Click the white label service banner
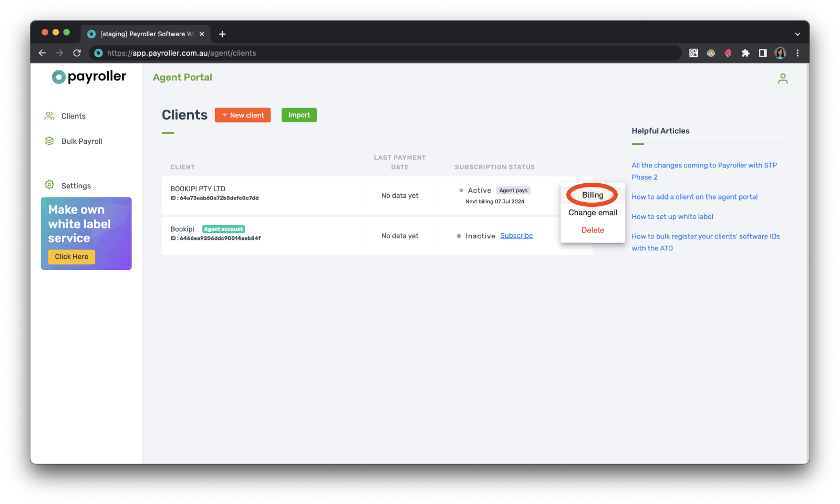The width and height of the screenshot is (840, 504). pyautogui.click(x=86, y=233)
